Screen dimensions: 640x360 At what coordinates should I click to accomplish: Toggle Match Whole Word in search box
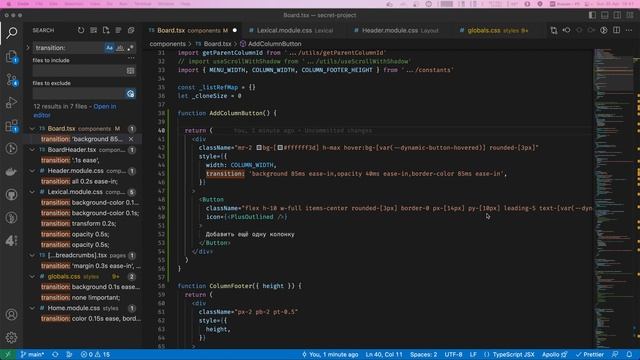coord(120,48)
